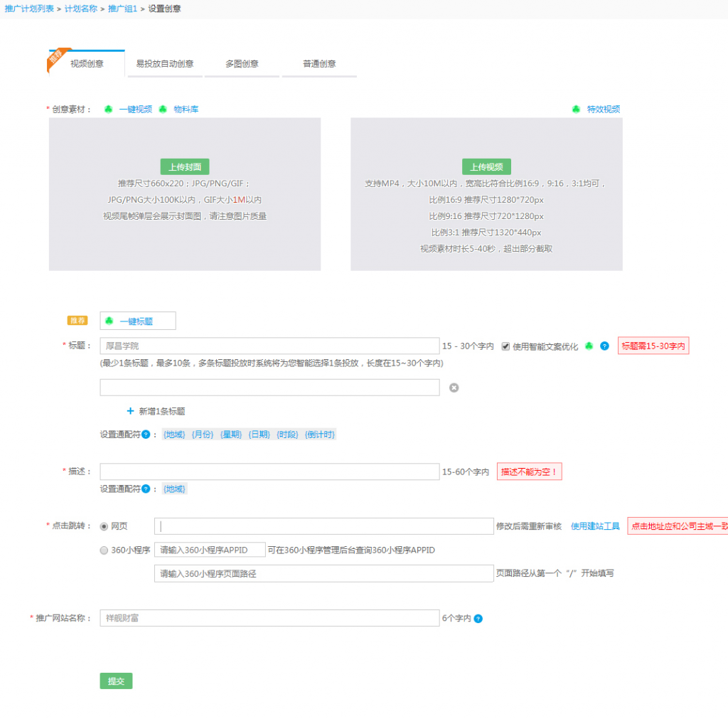Click 上传封面 button
Image resolution: width=728 pixels, height=719 pixels.
point(185,166)
